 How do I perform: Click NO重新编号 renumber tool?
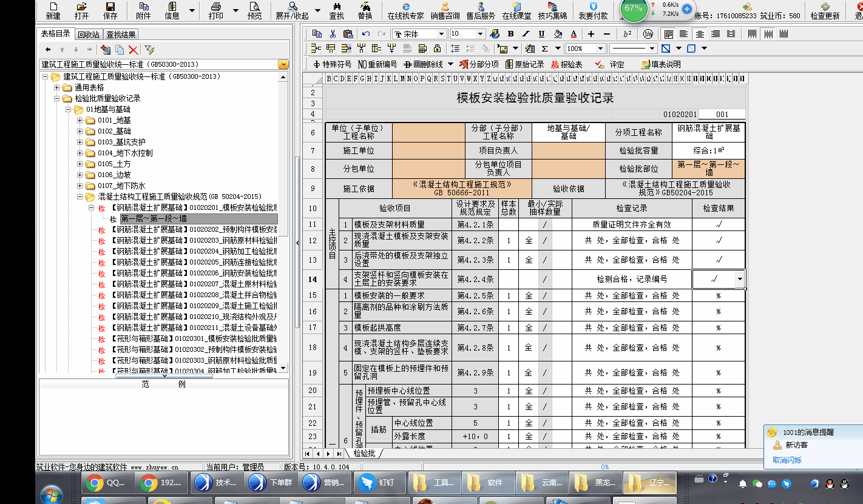pyautogui.click(x=377, y=64)
